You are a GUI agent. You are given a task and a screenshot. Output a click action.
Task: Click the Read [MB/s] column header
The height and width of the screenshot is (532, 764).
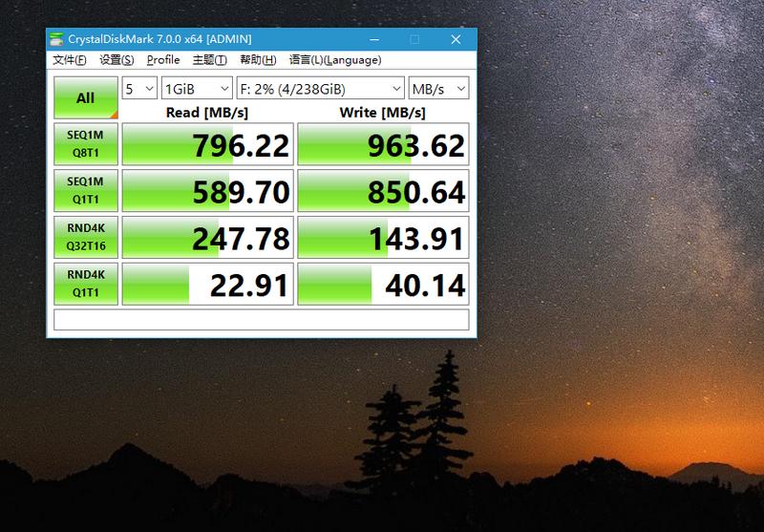(207, 113)
